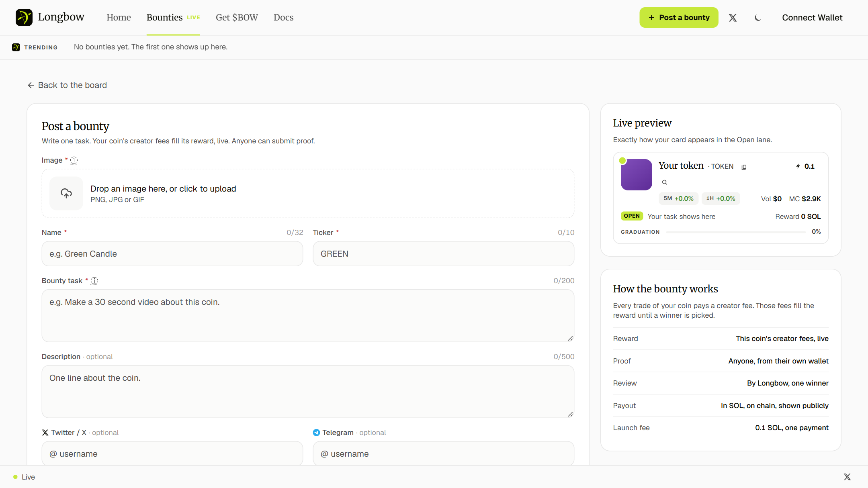Click the Bounty task textarea resize handle
The width and height of the screenshot is (868, 488).
point(570,338)
